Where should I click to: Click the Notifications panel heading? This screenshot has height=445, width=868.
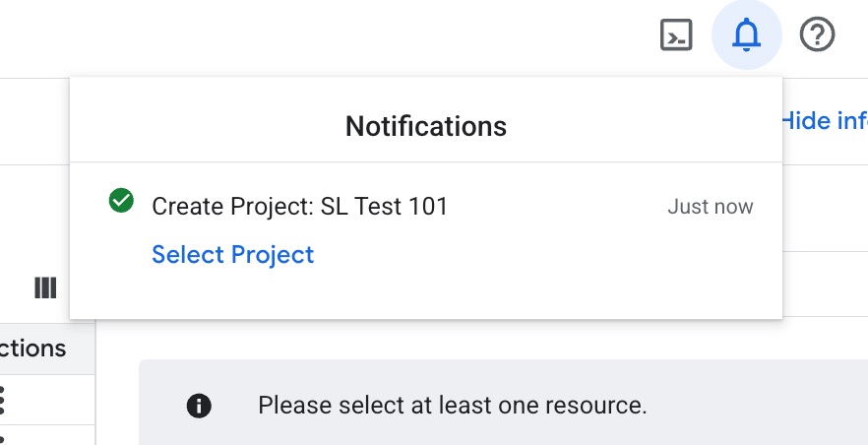(x=425, y=126)
